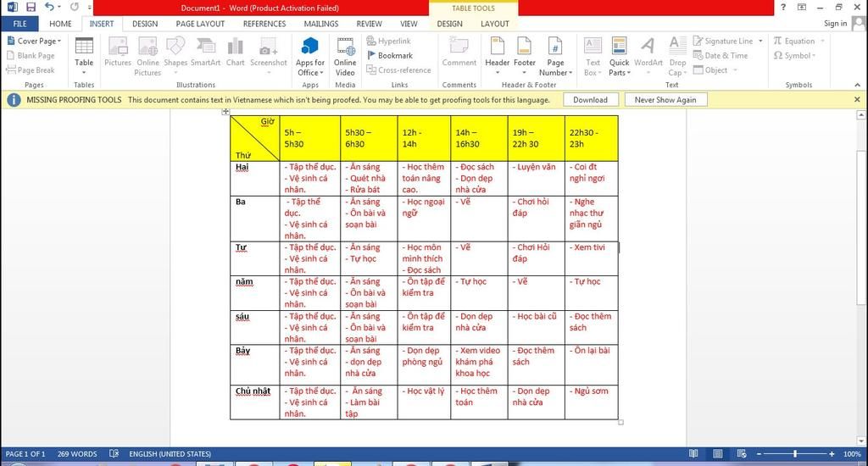Switch to the MAILINGS tab
The width and height of the screenshot is (868, 466).
click(321, 24)
